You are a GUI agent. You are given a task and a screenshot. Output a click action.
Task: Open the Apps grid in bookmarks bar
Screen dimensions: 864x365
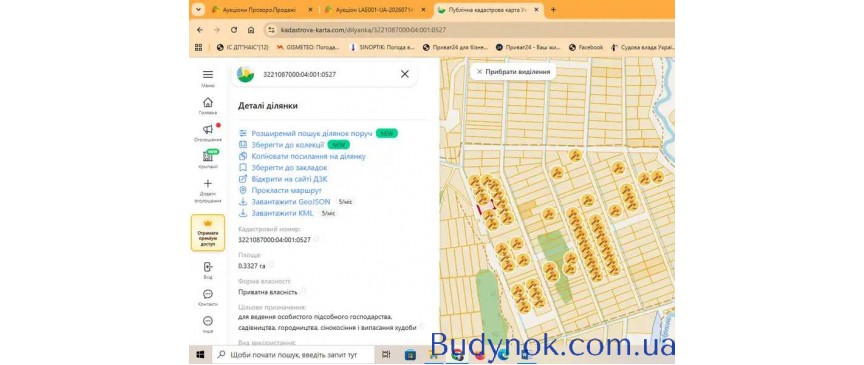198,47
